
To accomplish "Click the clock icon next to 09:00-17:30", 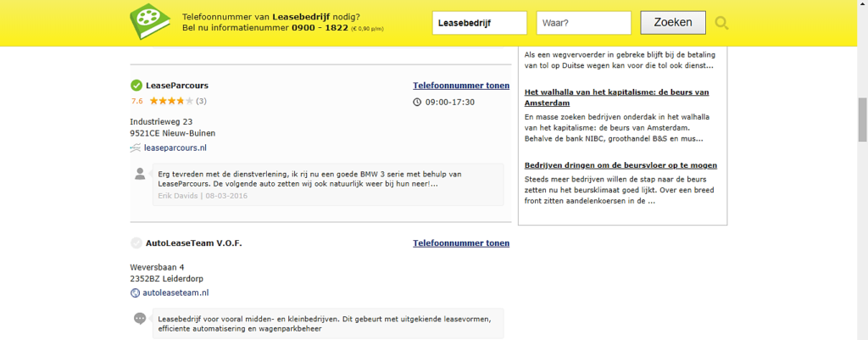I will [x=417, y=102].
